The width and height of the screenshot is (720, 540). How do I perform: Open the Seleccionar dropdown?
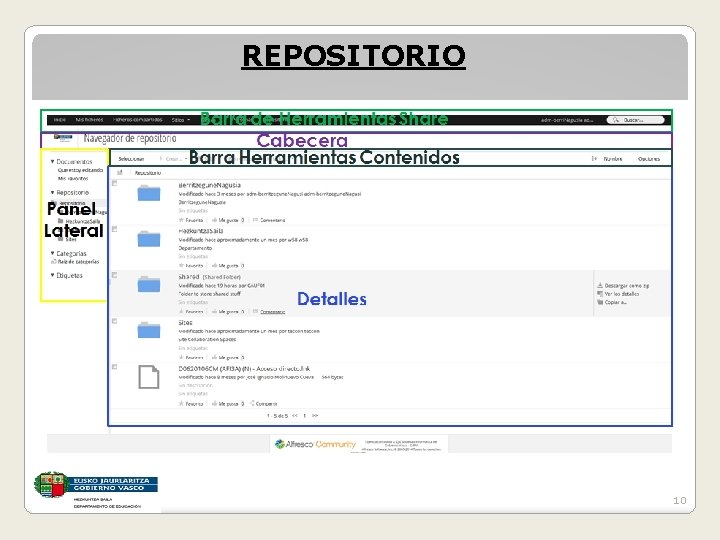132,159
